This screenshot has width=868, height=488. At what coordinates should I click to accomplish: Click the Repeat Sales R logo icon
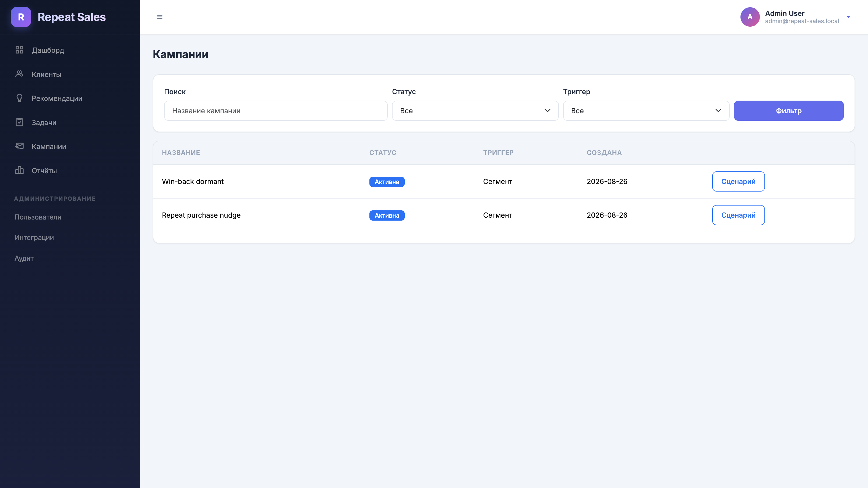(x=21, y=17)
